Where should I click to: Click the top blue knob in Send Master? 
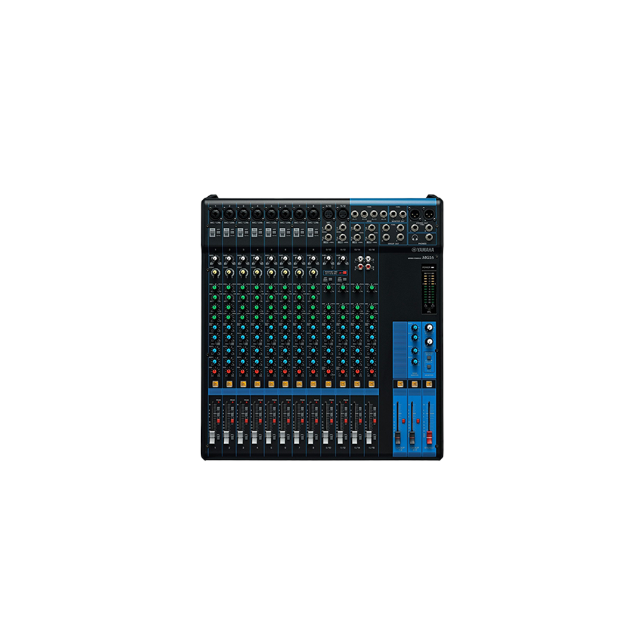click(x=415, y=328)
